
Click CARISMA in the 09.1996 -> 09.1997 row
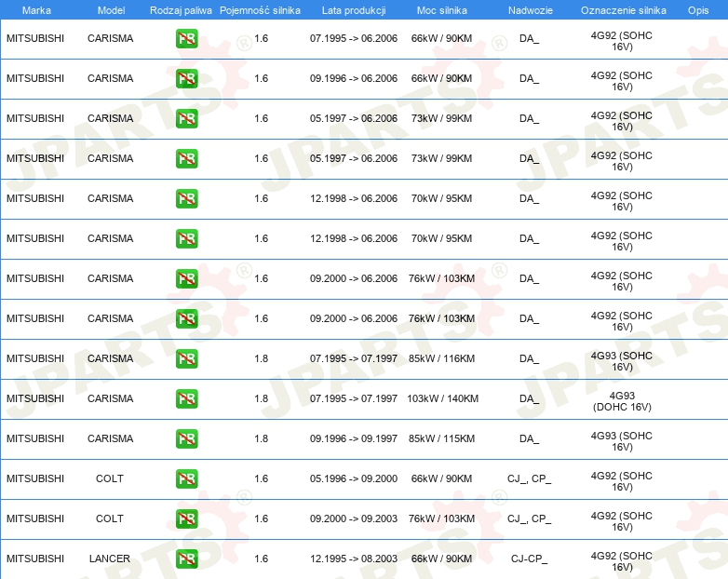[111, 438]
